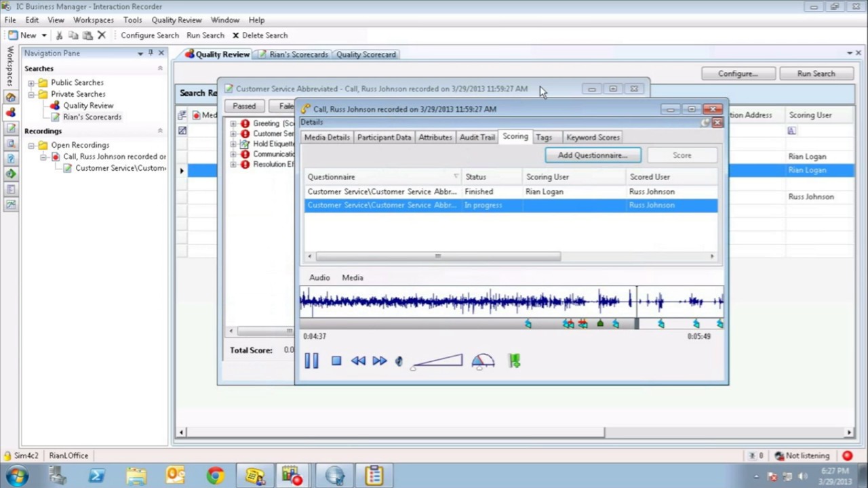This screenshot has width=868, height=488.
Task: Pin the Navigation Pane
Action: (x=151, y=53)
